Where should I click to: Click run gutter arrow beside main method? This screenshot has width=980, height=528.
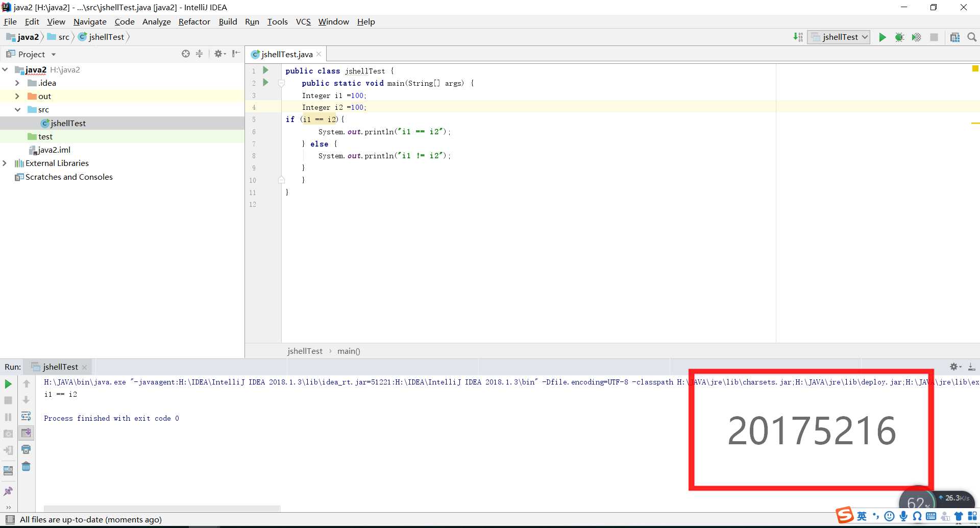click(x=265, y=82)
